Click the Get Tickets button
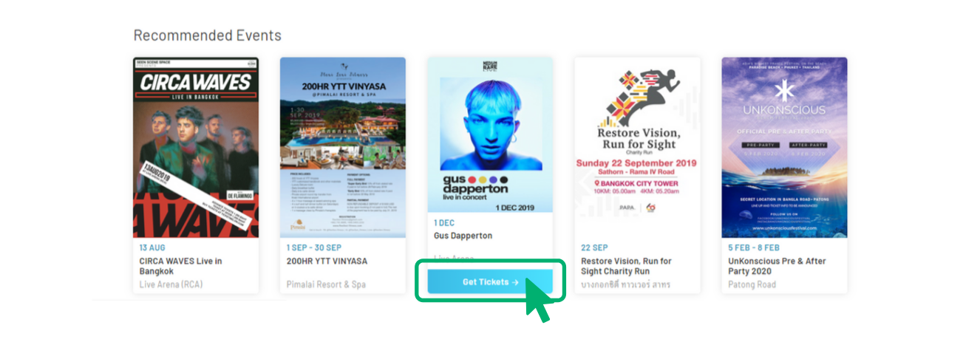Screen dimensions: 980x342 point(490,281)
